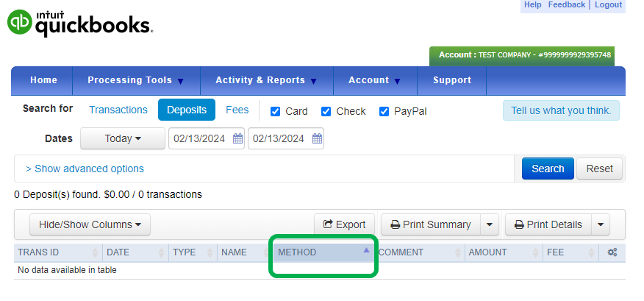Open the Support menu item

click(452, 80)
